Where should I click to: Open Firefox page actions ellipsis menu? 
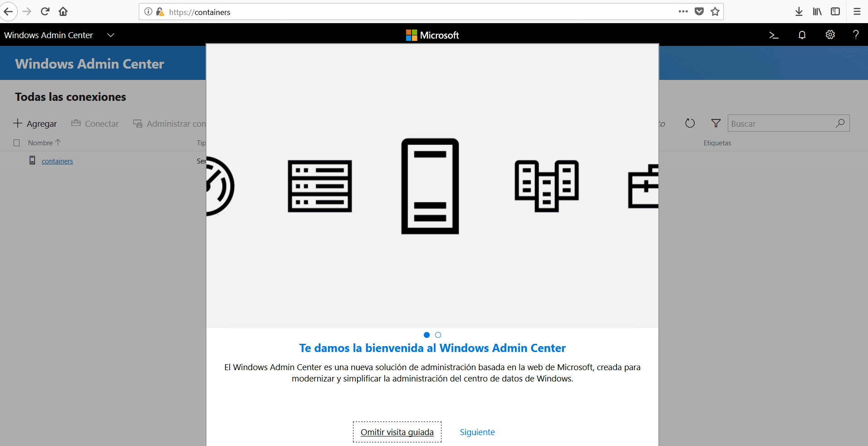(683, 12)
